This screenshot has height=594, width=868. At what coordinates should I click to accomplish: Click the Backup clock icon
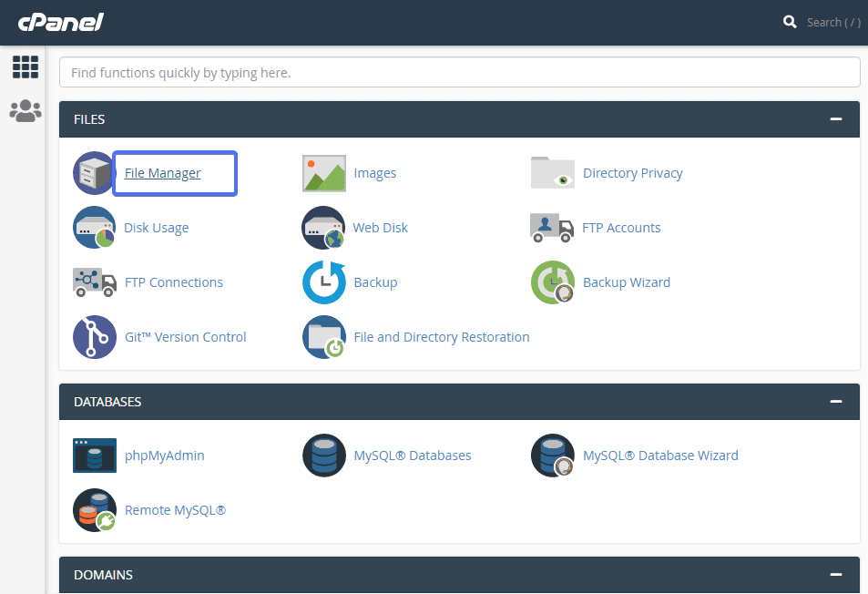[324, 282]
